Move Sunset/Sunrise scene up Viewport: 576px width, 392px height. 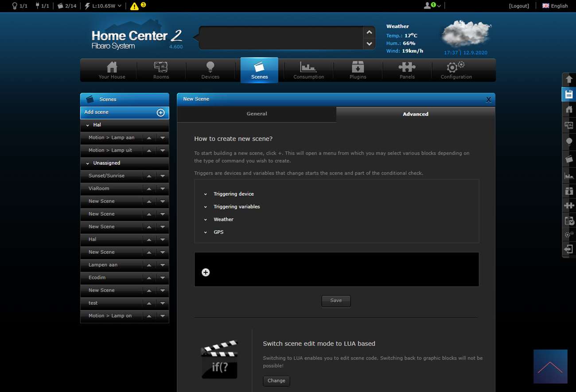pyautogui.click(x=149, y=176)
